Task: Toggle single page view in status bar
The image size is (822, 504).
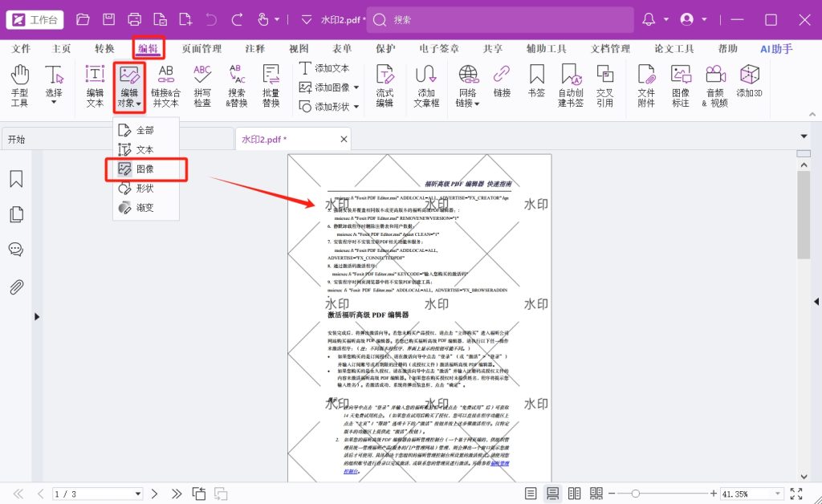Action: click(x=531, y=493)
